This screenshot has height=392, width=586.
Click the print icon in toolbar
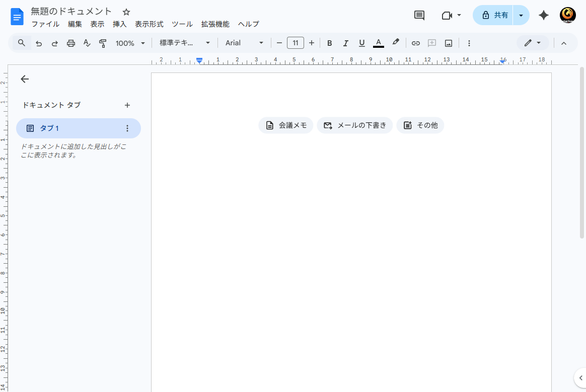[71, 43]
